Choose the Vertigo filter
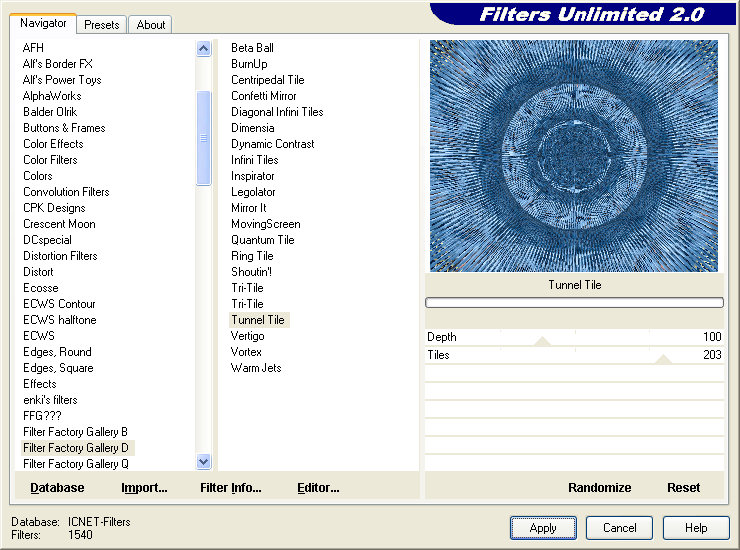Screen dimensions: 740x550 coord(247,336)
